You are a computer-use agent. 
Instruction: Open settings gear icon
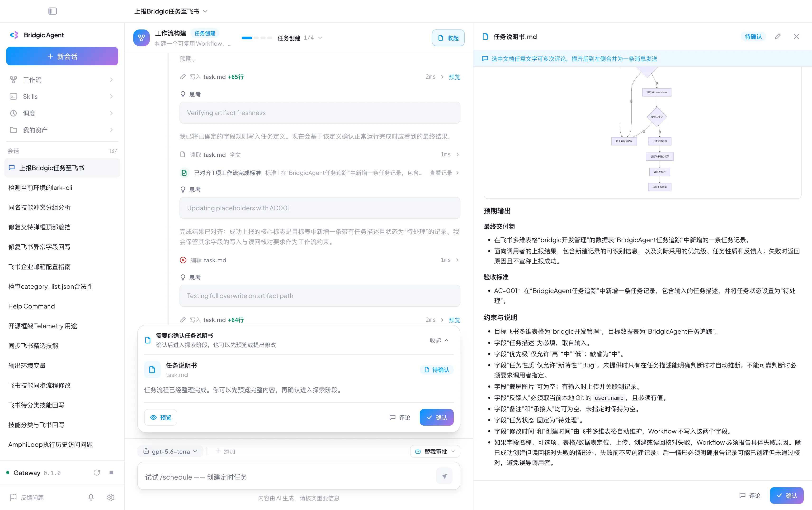(110, 497)
